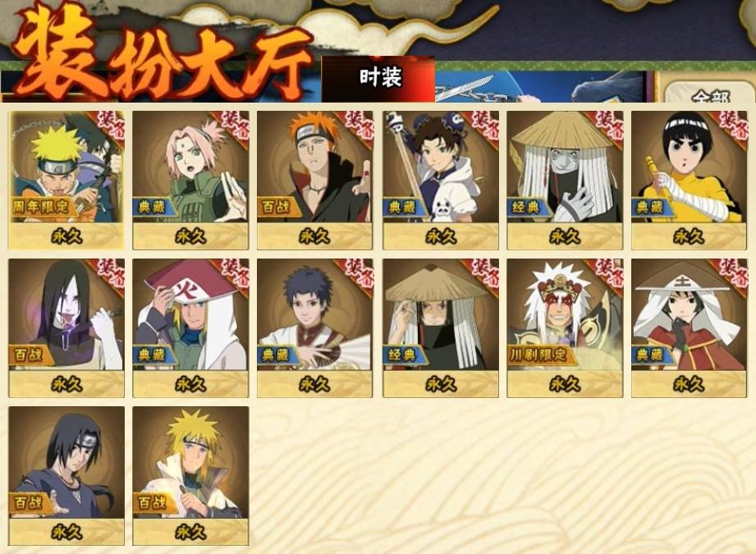Screen dimensions: 756x554
Task: Choose the long black hair 百战 costume
Action: point(66,328)
